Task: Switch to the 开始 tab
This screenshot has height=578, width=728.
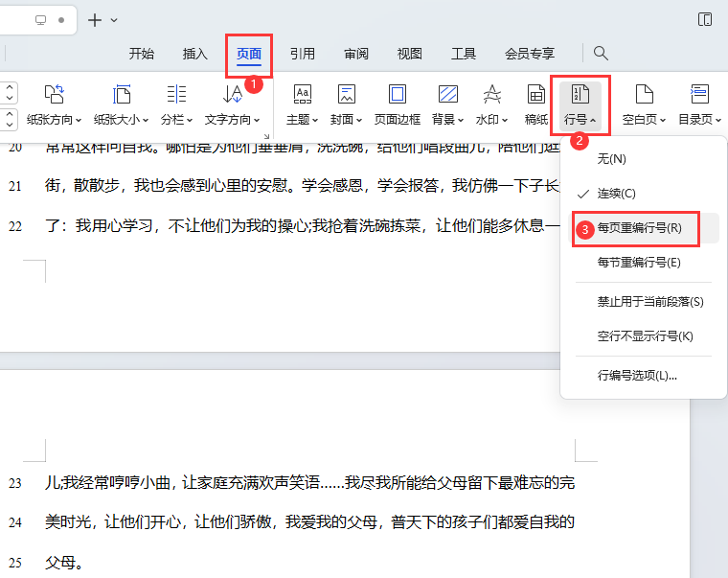Action: pyautogui.click(x=141, y=54)
